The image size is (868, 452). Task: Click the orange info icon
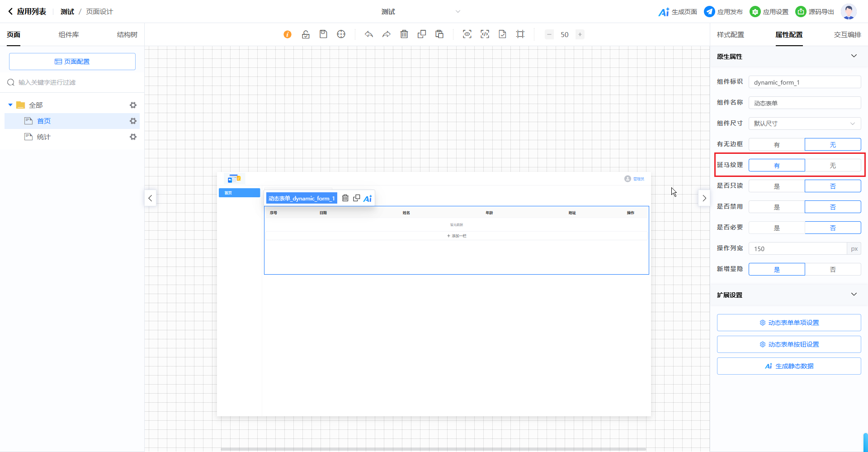[x=288, y=34]
